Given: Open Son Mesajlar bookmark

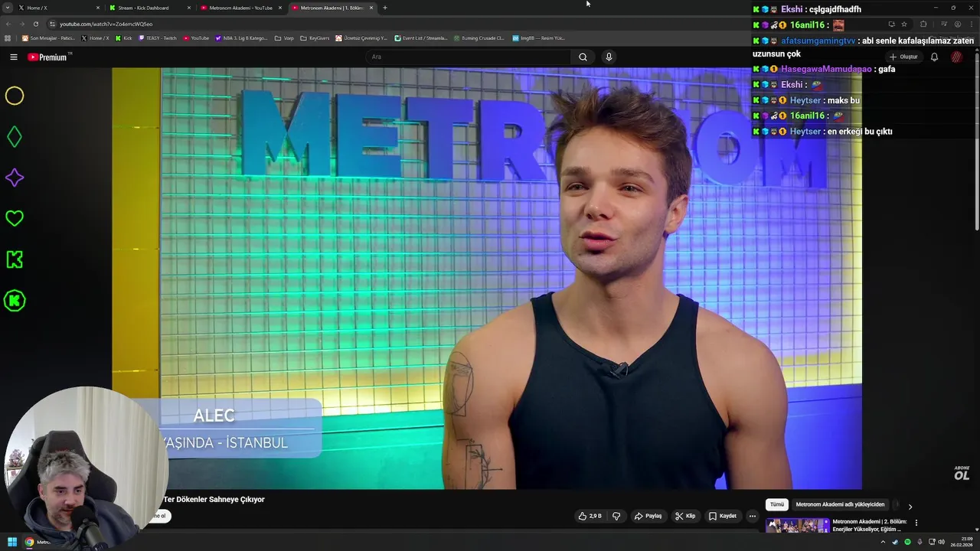Looking at the screenshot, I should [47, 37].
